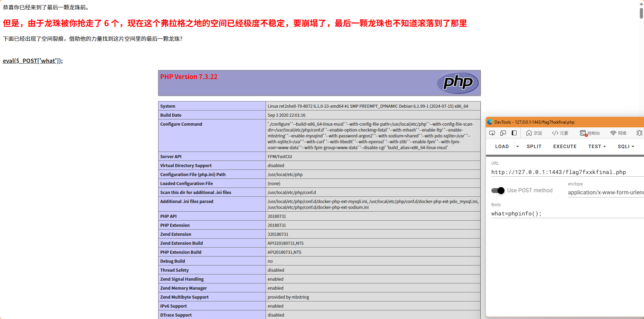This screenshot has width=644, height=319.
Task: Toggle device emulation icon in DevTools
Action: (x=503, y=133)
